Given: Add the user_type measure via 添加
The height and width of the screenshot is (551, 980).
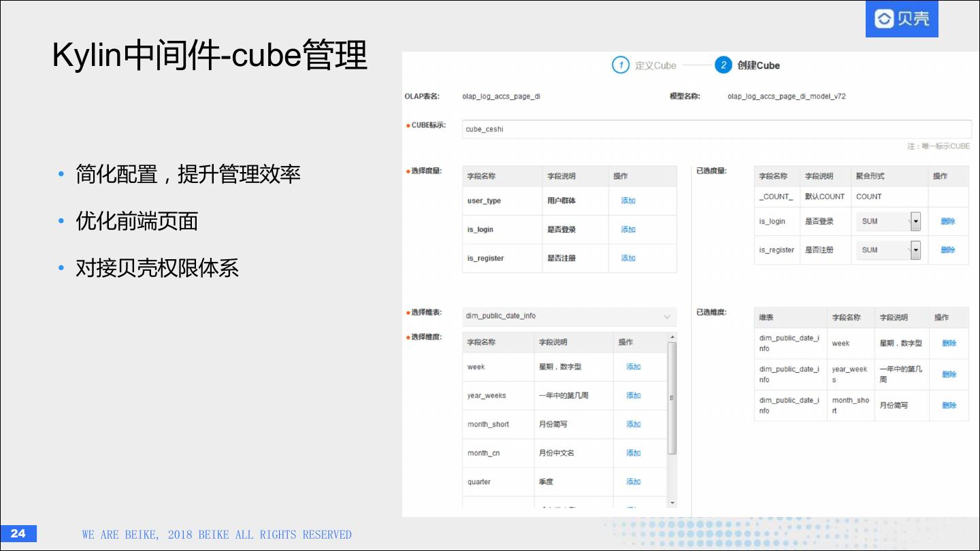Looking at the screenshot, I should pyautogui.click(x=628, y=201).
